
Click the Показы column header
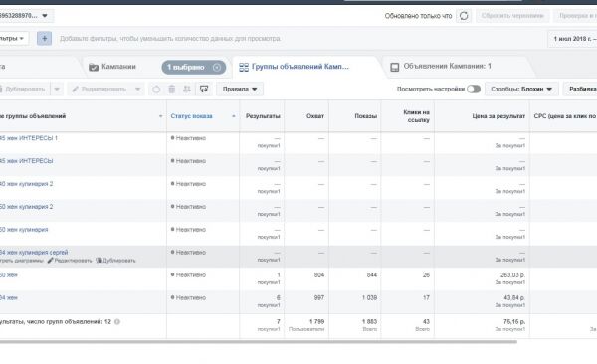coord(365,116)
